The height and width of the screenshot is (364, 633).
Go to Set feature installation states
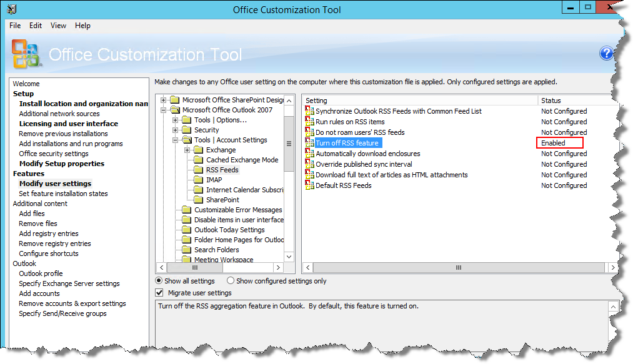(x=63, y=194)
